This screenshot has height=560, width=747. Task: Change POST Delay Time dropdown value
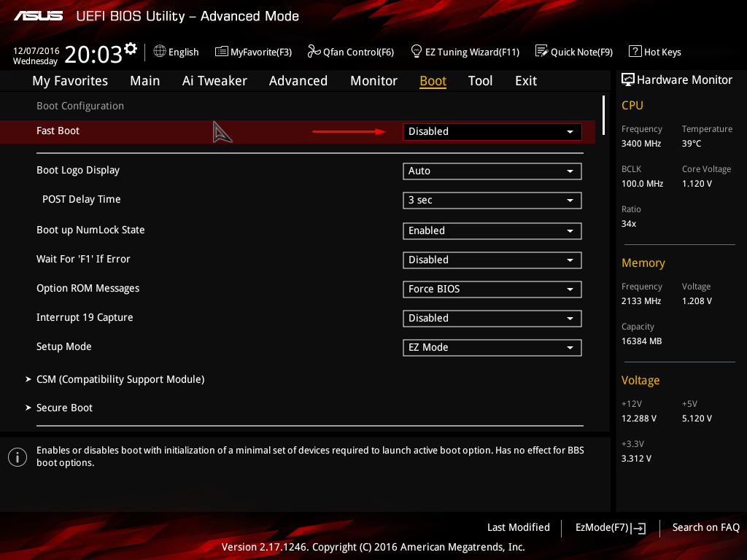(492, 201)
